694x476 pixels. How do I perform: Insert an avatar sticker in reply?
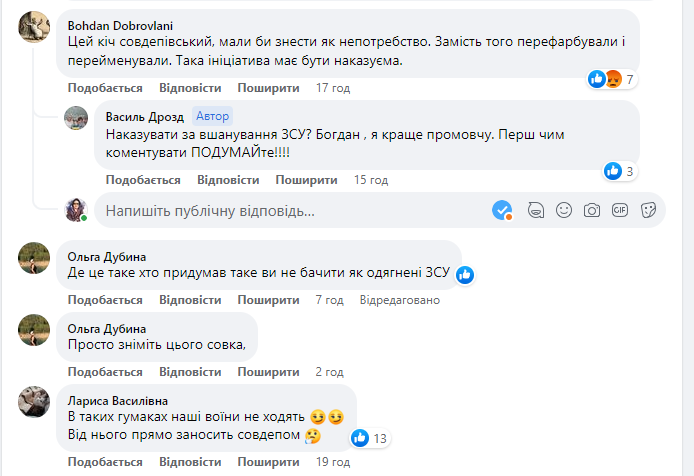536,211
